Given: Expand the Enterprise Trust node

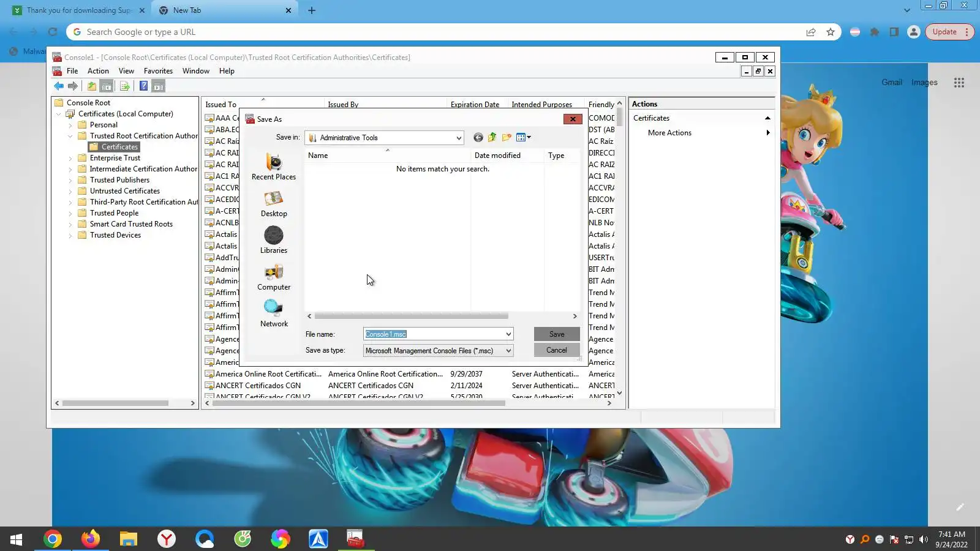Looking at the screenshot, I should pyautogui.click(x=70, y=158).
